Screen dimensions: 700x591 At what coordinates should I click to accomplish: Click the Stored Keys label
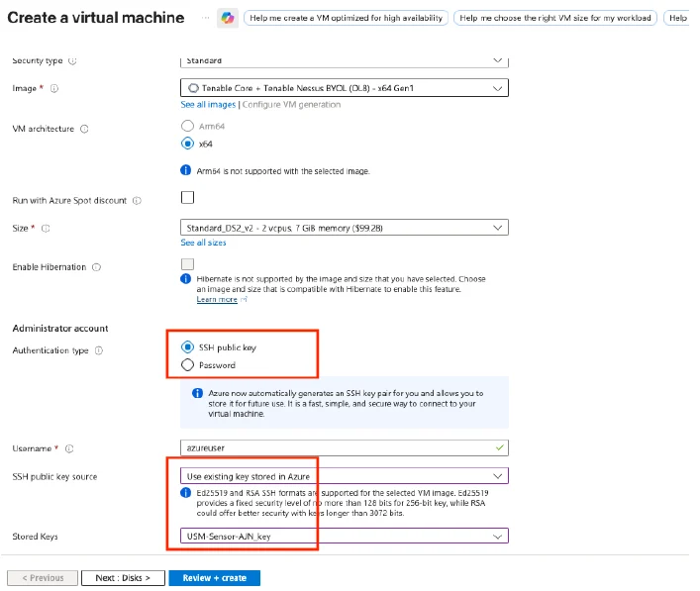pos(36,537)
